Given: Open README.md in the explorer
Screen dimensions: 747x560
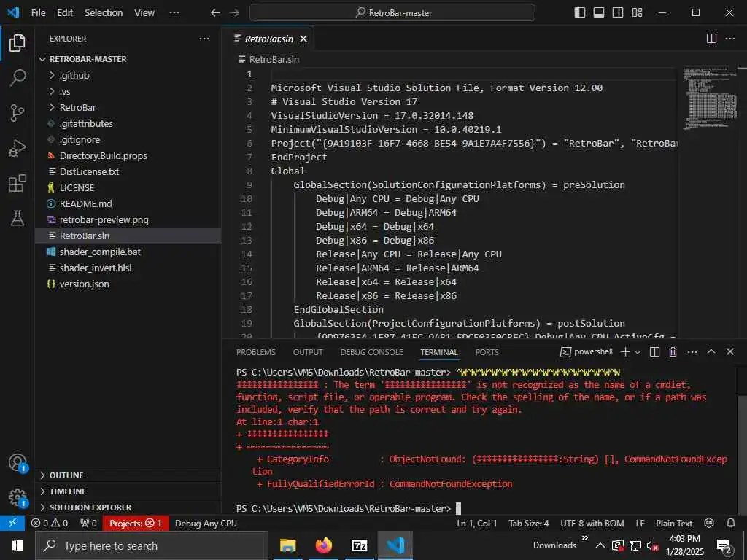Looking at the screenshot, I should 128,204.
